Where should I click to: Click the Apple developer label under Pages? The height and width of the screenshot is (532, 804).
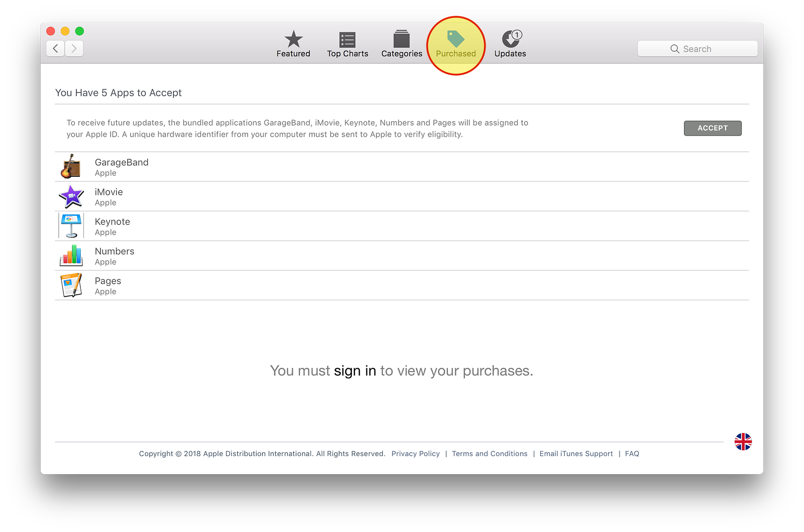click(106, 292)
